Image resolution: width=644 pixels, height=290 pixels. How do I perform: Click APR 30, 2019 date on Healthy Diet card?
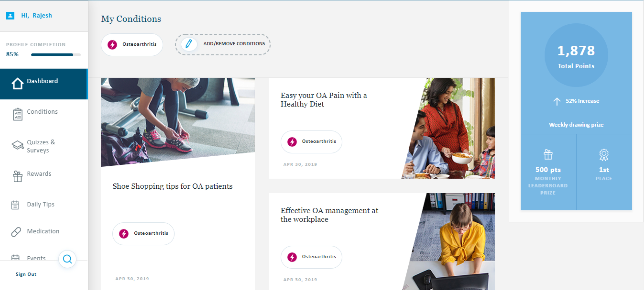pyautogui.click(x=300, y=164)
